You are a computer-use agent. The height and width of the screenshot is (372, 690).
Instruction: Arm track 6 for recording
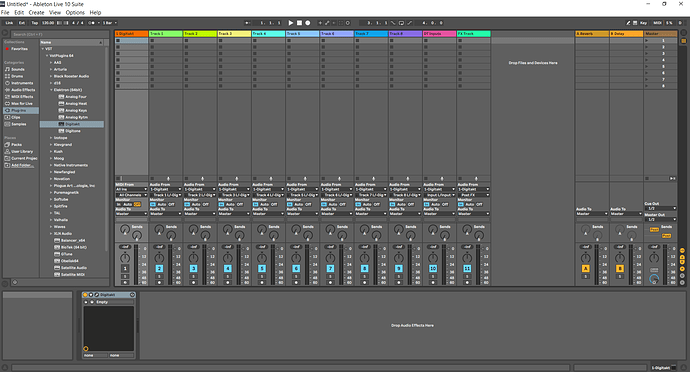point(296,282)
